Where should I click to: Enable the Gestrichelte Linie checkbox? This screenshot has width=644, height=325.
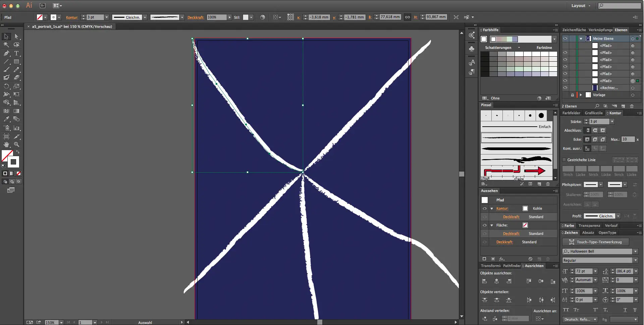[x=564, y=160]
